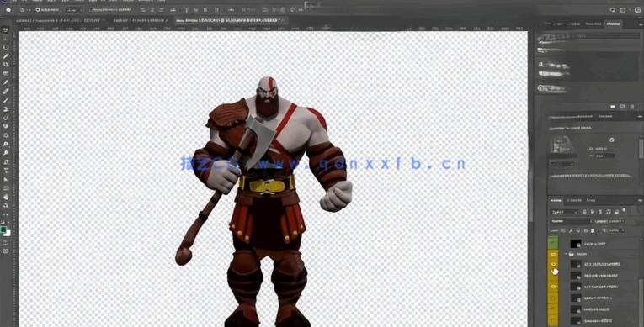This screenshot has width=644, height=327.
Task: Lock image pixels with brush icon
Action: (x=571, y=231)
